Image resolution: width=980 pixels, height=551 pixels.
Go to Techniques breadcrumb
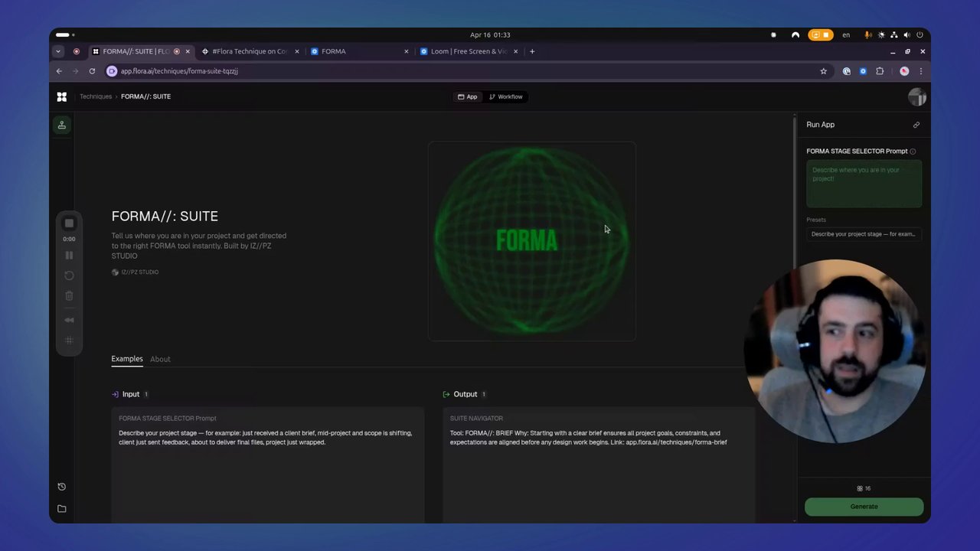(96, 96)
